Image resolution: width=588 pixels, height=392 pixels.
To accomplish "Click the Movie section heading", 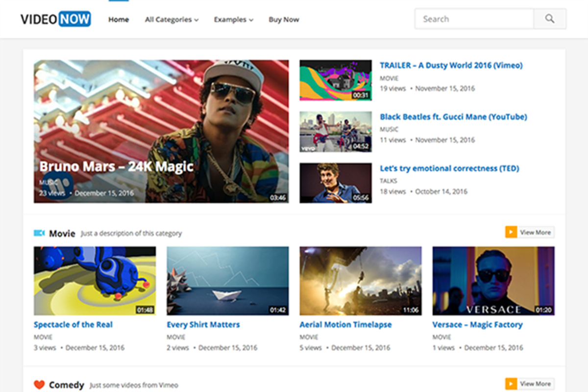I will tap(62, 233).
